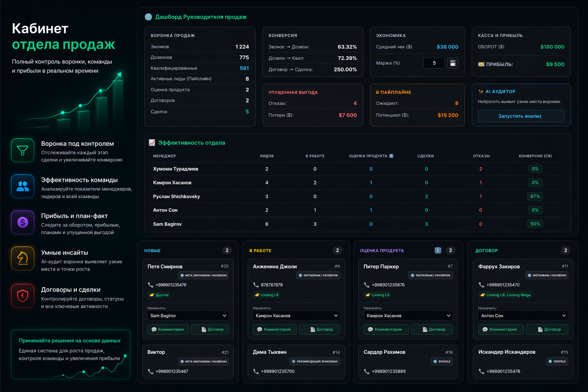
Task: Click the chess knight icon for Умные инсайты
Action: tap(23, 259)
